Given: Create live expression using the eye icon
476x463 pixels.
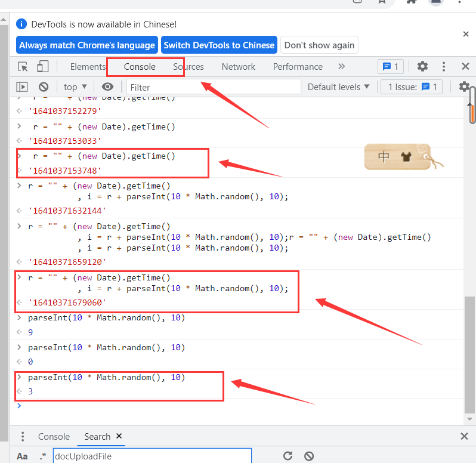Looking at the screenshot, I should pyautogui.click(x=107, y=87).
